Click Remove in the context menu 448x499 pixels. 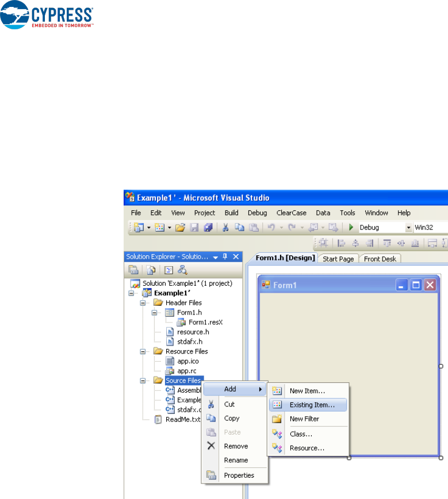[235, 446]
